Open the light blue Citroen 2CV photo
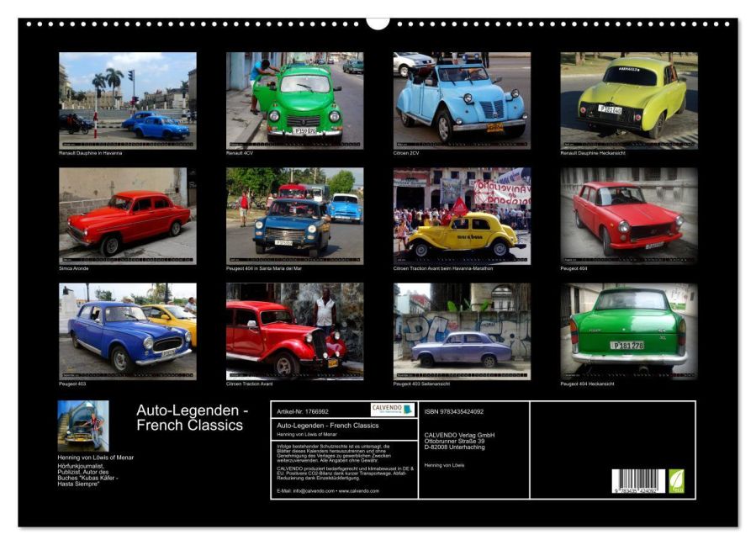Viewport: 756px width, 545px height. coord(462,100)
